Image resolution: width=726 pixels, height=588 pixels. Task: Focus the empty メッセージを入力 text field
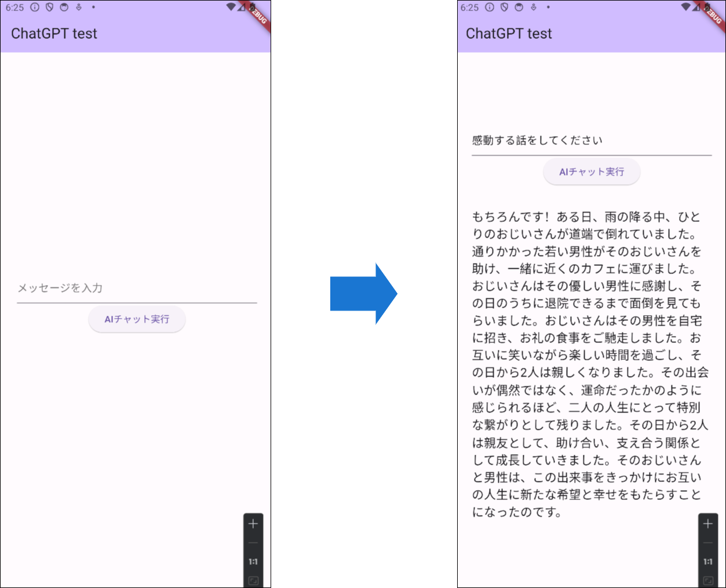[x=137, y=288]
